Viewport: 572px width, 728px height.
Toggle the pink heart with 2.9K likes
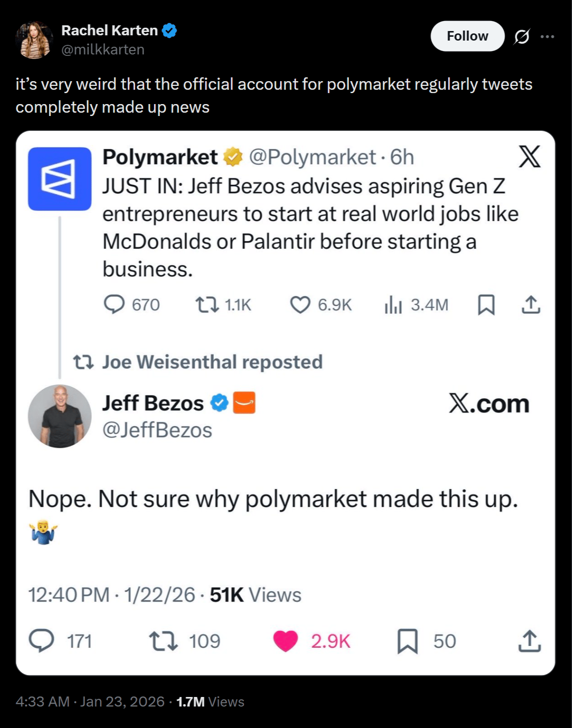(x=286, y=641)
